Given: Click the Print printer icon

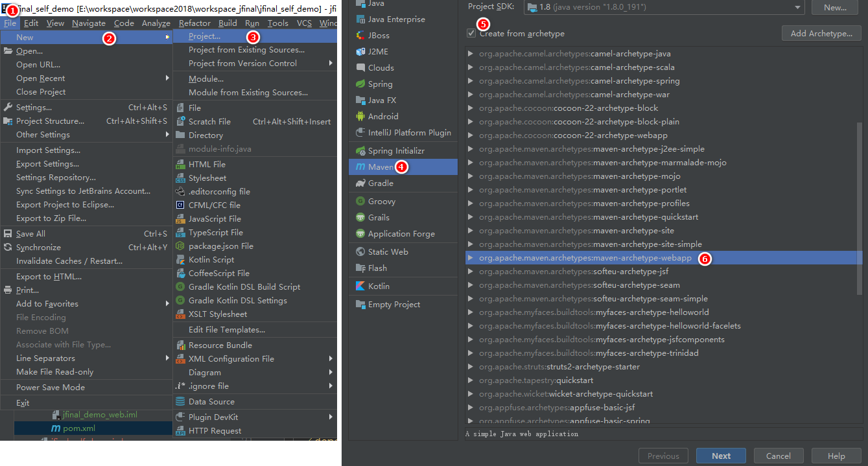Looking at the screenshot, I should (8, 290).
